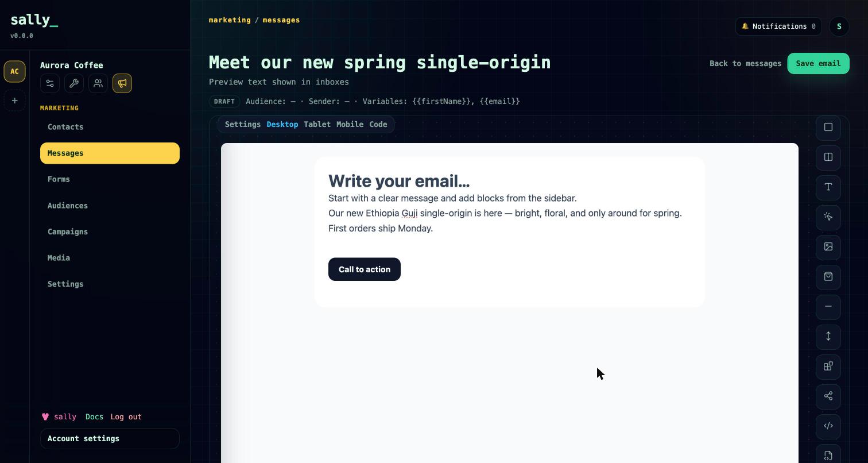This screenshot has height=463, width=868.
Task: Select the AC workspace avatar
Action: [15, 72]
